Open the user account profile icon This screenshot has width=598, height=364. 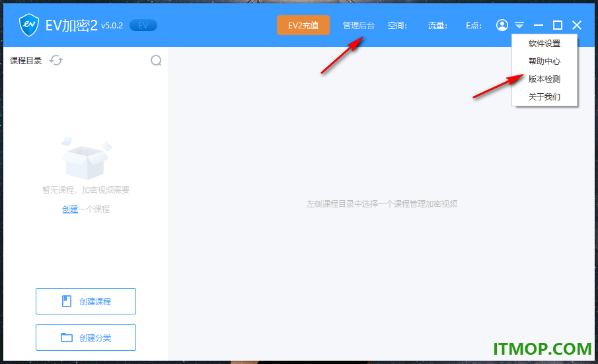[x=502, y=25]
